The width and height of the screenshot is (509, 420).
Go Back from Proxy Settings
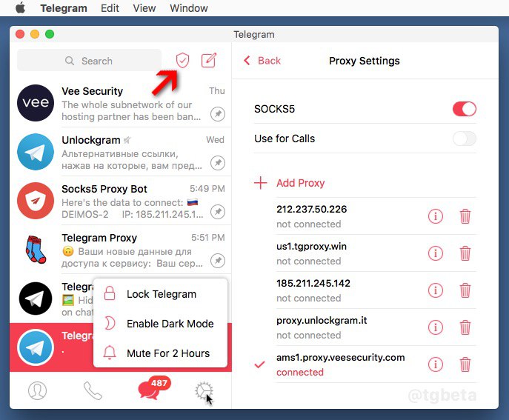(262, 61)
